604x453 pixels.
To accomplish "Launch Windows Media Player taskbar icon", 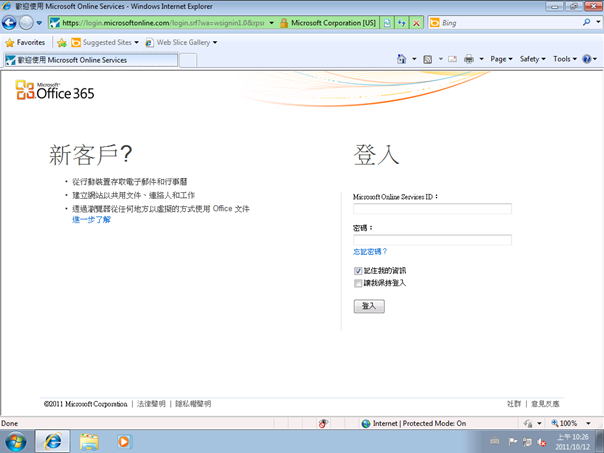I will click(124, 441).
